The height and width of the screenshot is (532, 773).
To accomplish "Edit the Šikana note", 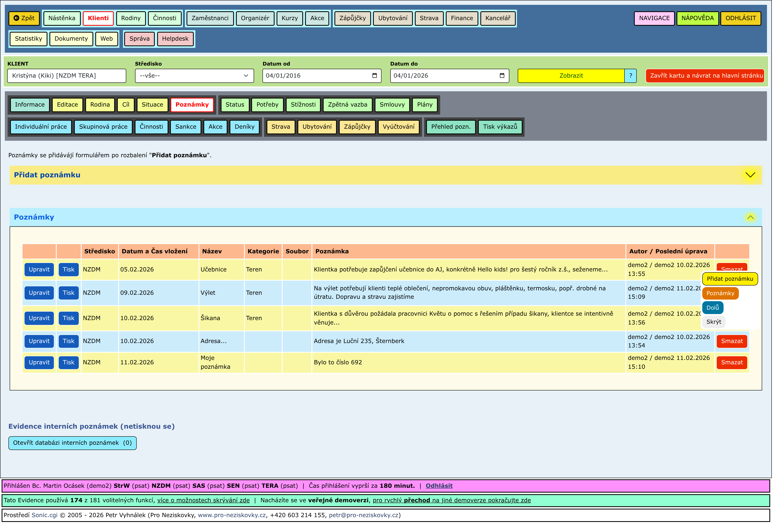I will tap(39, 318).
